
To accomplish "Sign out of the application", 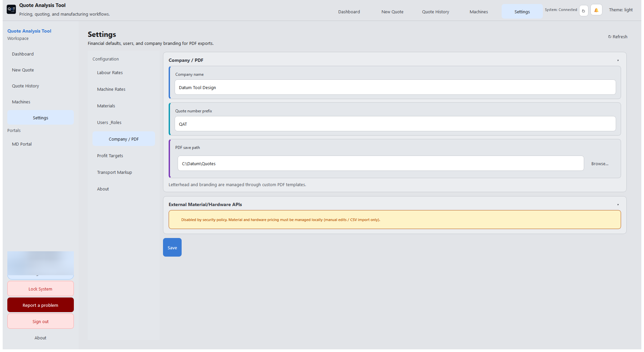I will (x=41, y=321).
